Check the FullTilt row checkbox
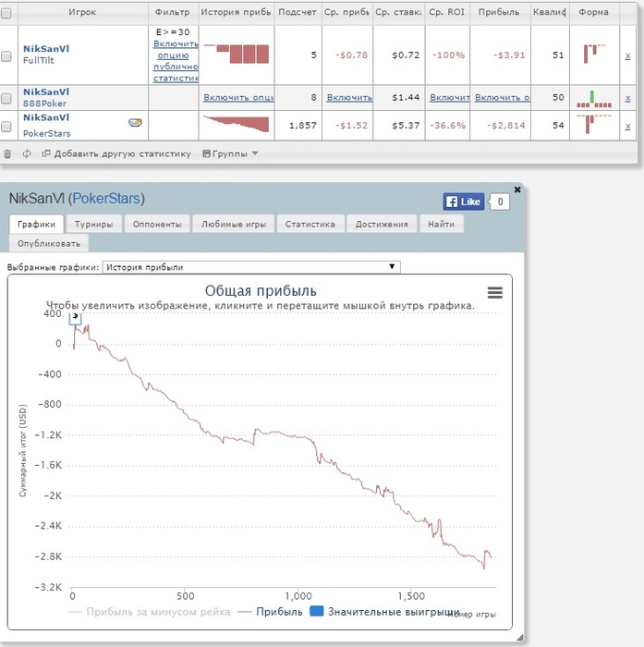Image resolution: width=644 pixels, height=647 pixels. pyautogui.click(x=6, y=56)
